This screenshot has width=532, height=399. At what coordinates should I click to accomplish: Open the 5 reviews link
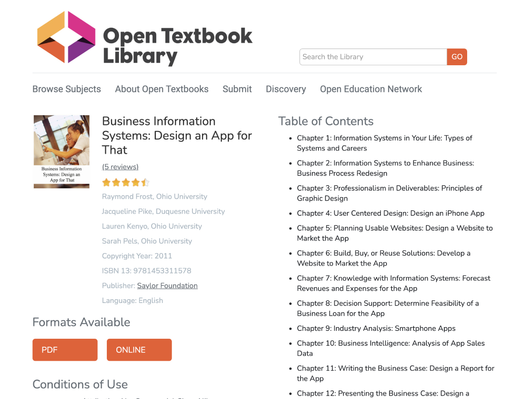(x=120, y=167)
